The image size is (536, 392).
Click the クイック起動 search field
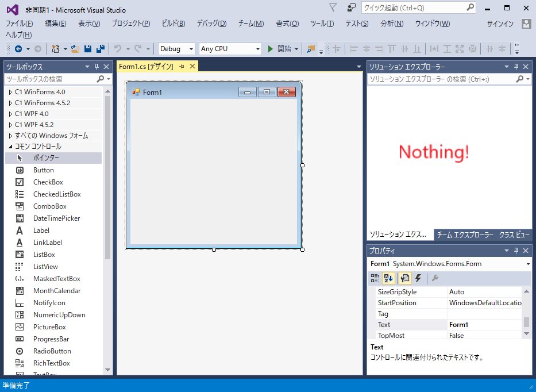coord(418,7)
